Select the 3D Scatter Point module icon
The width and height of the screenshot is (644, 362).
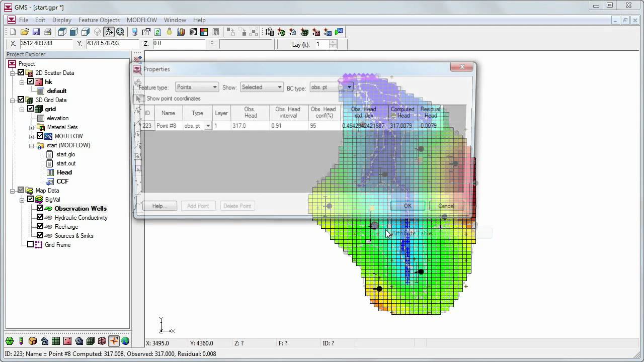102,341
